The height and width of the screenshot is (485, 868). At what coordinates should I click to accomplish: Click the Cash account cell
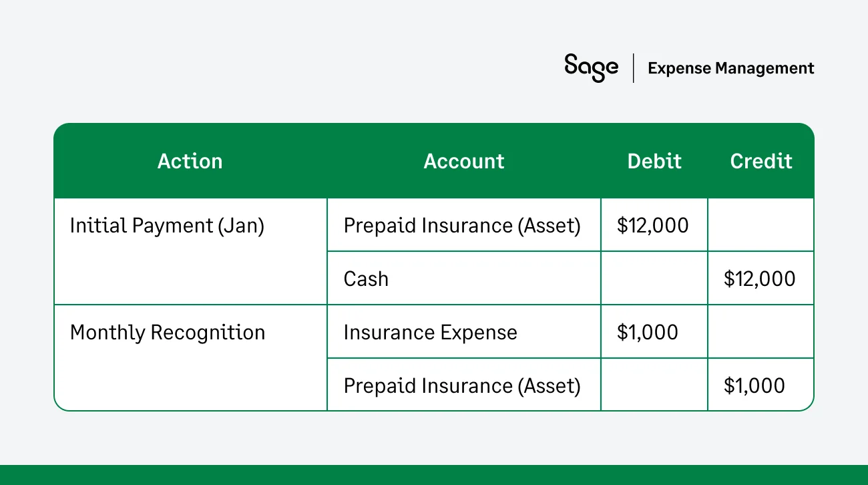(x=366, y=279)
